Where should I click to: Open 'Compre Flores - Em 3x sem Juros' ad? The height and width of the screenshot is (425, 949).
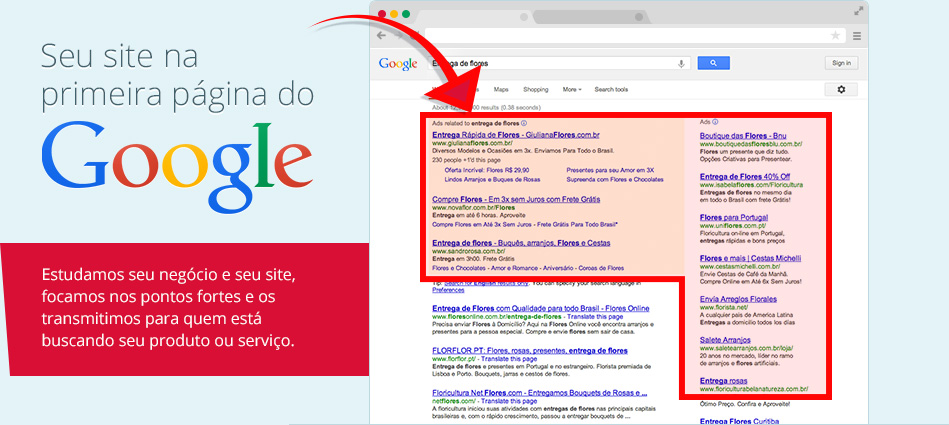(x=516, y=199)
